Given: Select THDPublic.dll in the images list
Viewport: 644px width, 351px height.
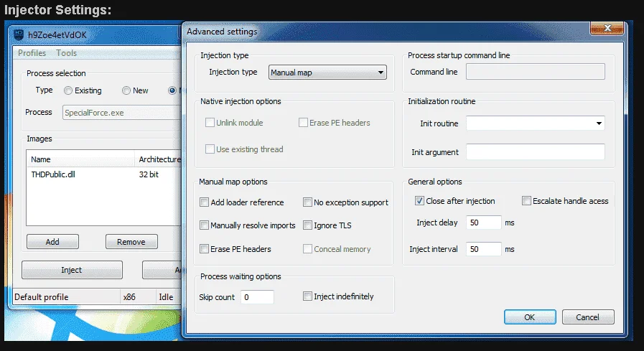Looking at the screenshot, I should (53, 174).
